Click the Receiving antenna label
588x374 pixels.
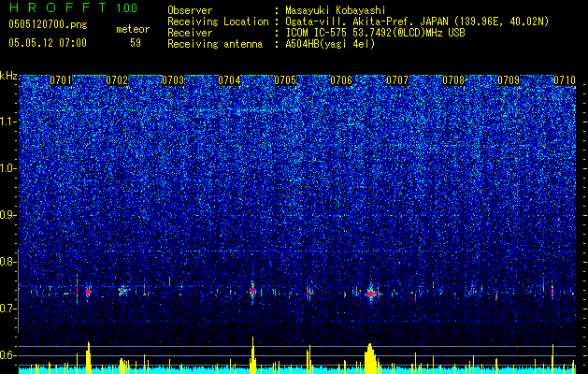pos(215,44)
